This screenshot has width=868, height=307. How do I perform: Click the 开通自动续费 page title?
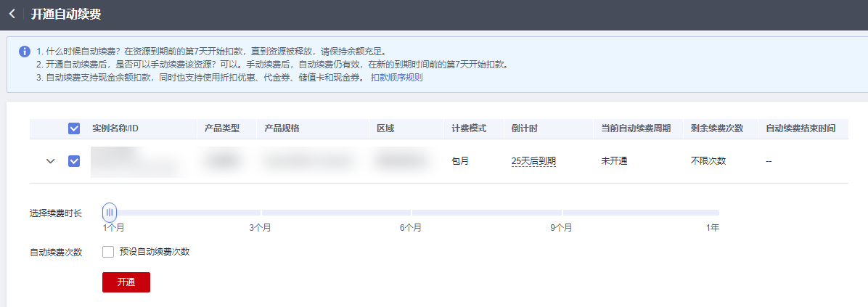[x=66, y=15]
